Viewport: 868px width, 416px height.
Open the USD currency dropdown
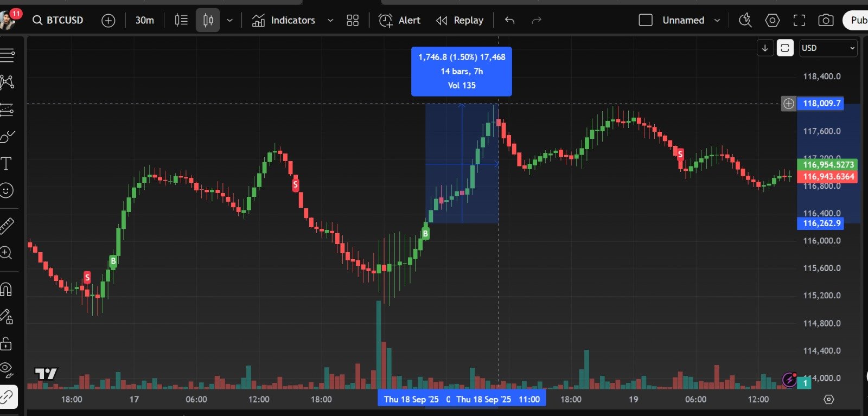click(828, 48)
